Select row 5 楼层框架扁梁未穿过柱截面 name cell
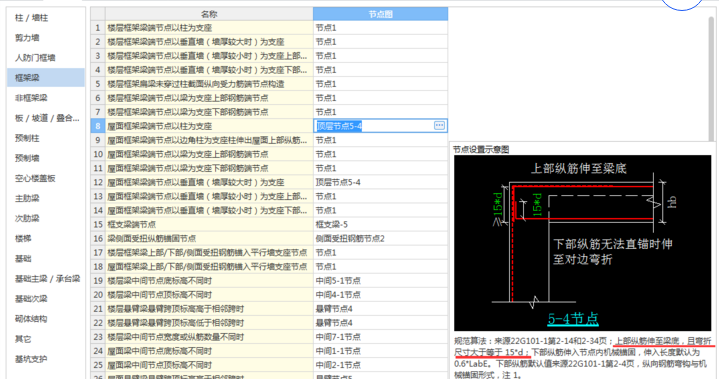This screenshot has width=719, height=379. pos(209,84)
